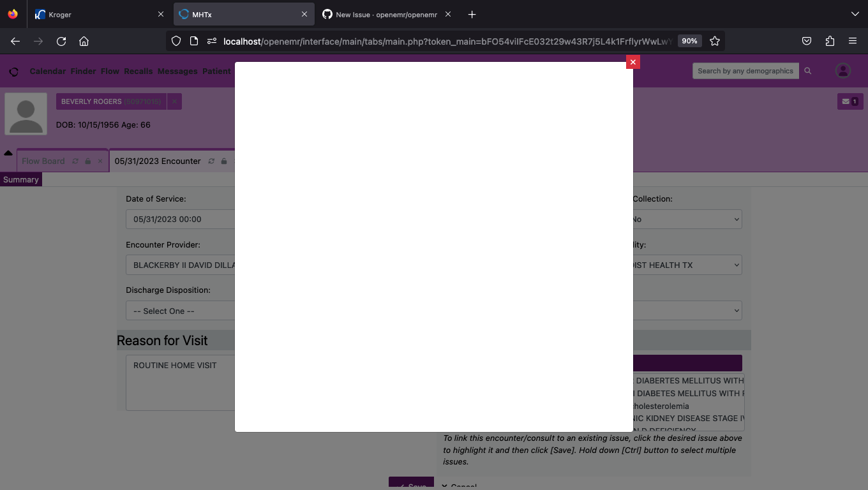
Task: Open the Collection dropdown set to No
Action: pyautogui.click(x=688, y=219)
